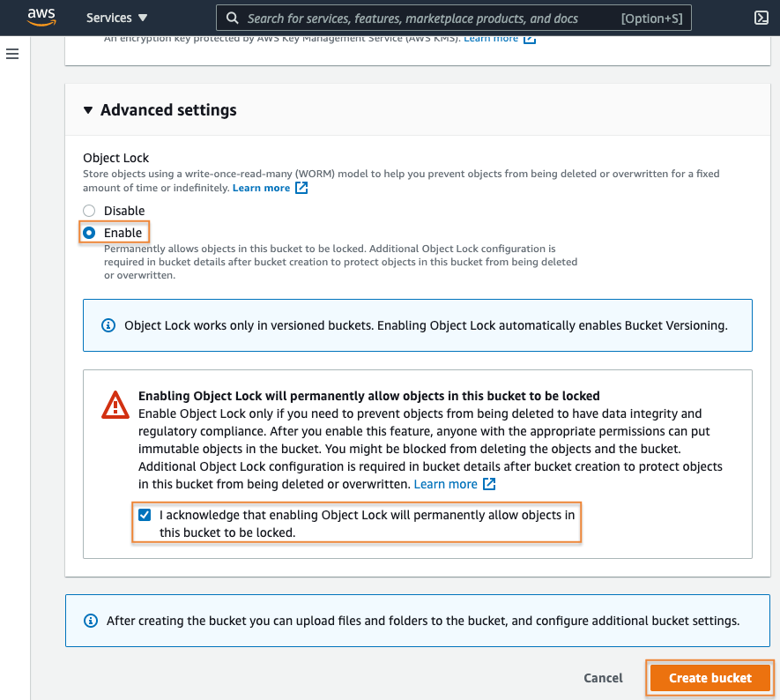Collapse the Advanced settings section
This screenshot has height=700, width=780.
pos(88,109)
